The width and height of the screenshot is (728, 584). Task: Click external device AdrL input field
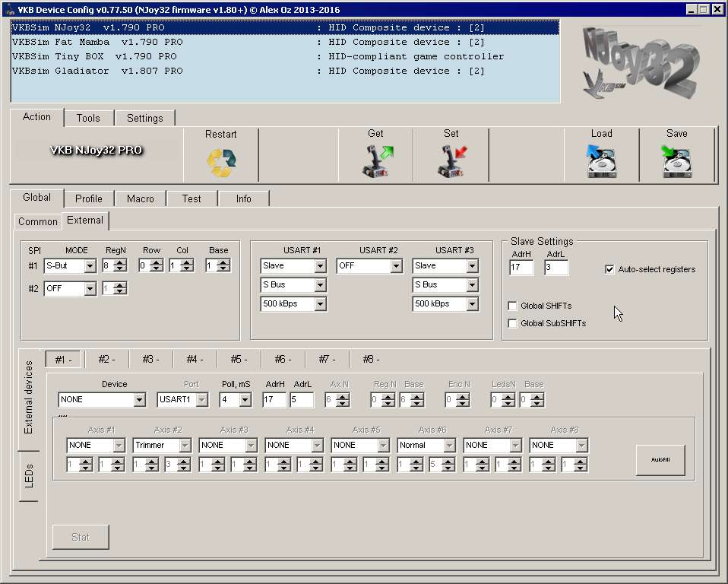click(x=302, y=399)
